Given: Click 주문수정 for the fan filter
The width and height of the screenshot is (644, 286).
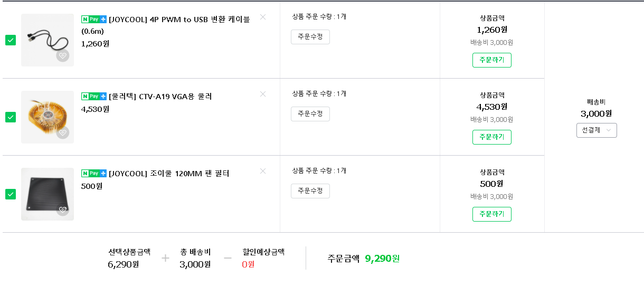Looking at the screenshot, I should [310, 191].
